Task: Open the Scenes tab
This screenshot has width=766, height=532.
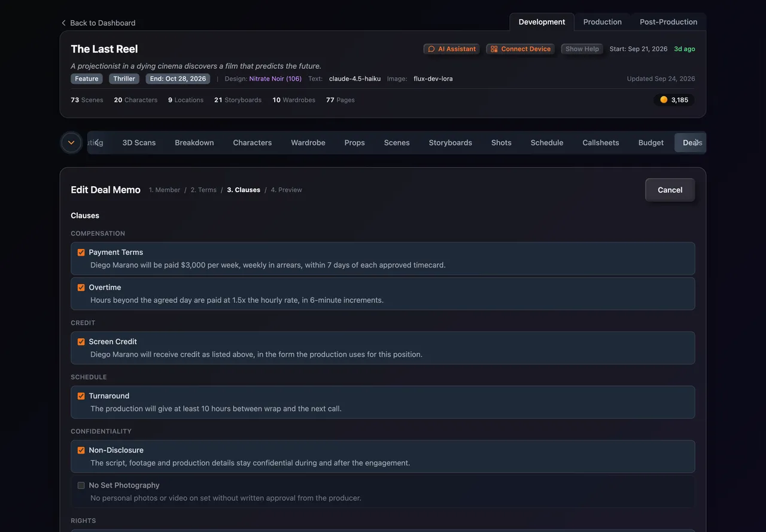Action: [397, 142]
